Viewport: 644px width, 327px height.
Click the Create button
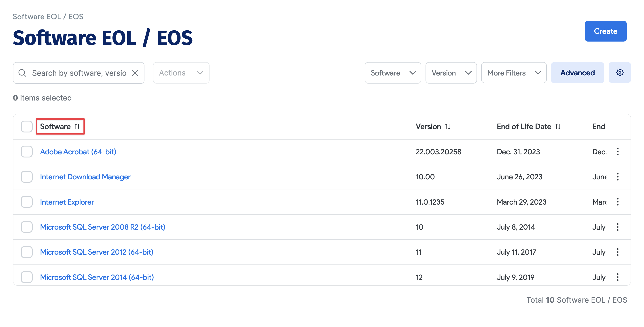606,31
